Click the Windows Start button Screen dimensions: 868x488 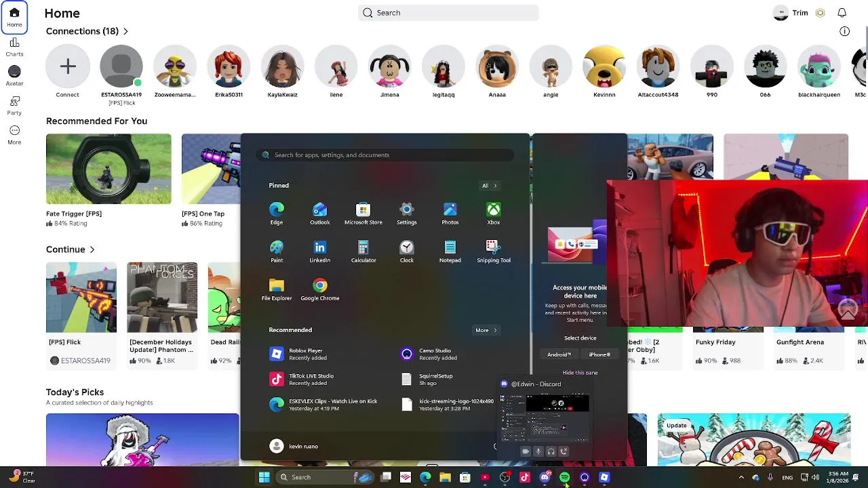click(264, 477)
